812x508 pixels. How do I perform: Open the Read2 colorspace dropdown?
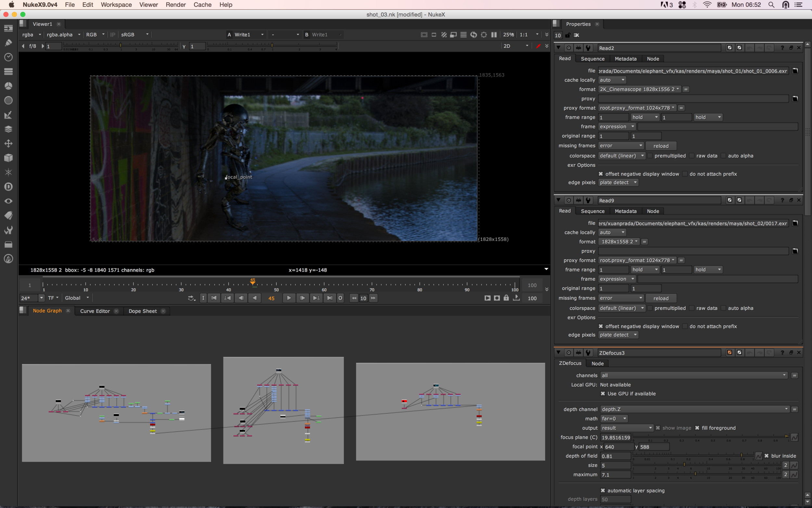coord(621,156)
